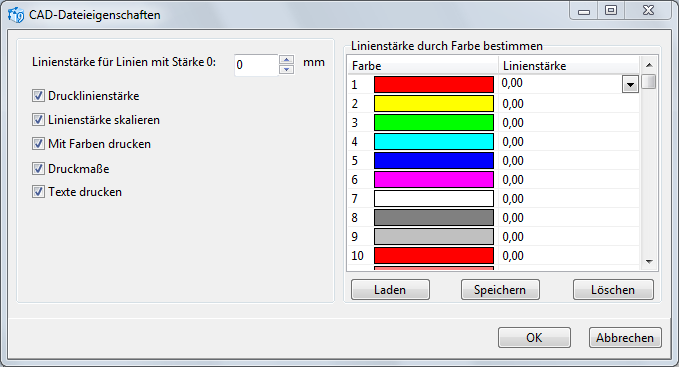Click the CAD-Dateieigenschaften title bar app icon
This screenshot has height=367, width=679.
[x=16, y=15]
